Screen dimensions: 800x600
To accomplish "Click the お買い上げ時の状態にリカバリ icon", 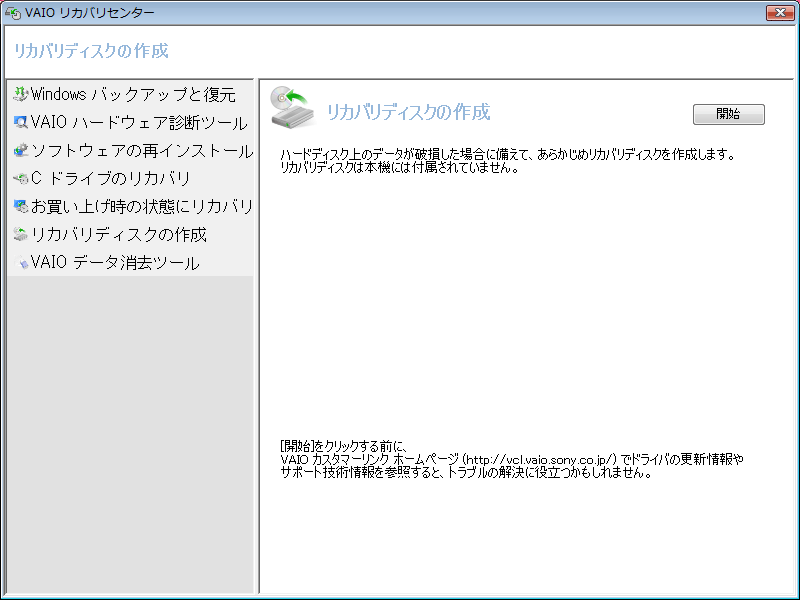I will tap(20, 207).
